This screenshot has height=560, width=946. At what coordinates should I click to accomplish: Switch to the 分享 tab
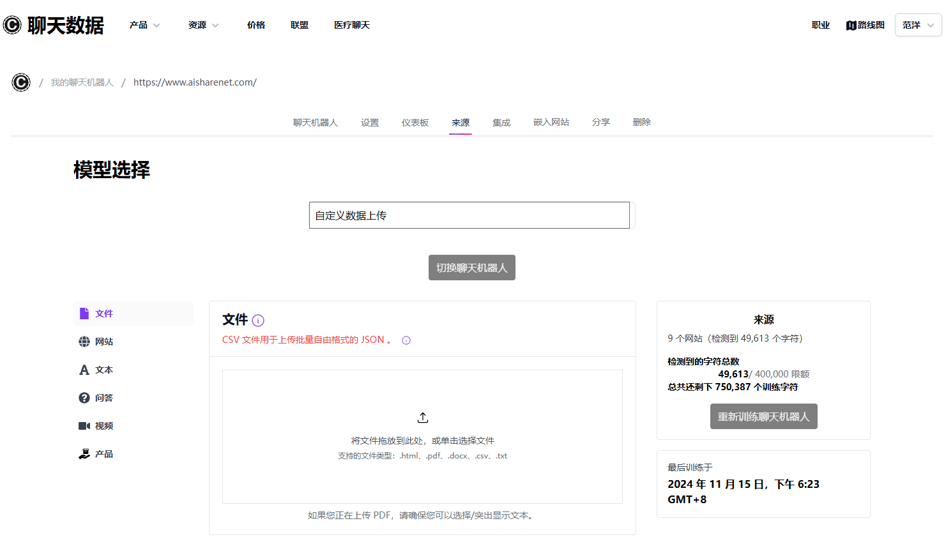[601, 122]
